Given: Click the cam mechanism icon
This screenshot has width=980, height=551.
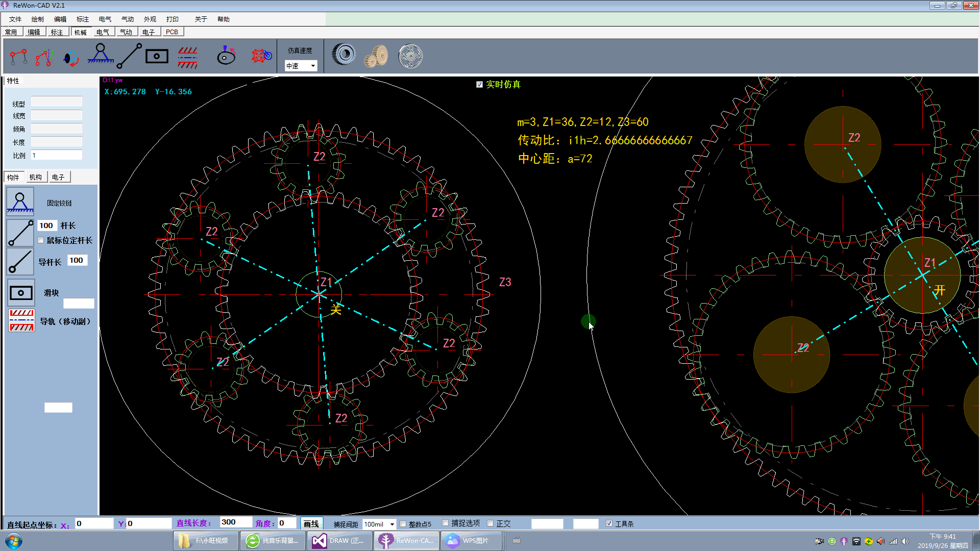Looking at the screenshot, I should 226,55.
